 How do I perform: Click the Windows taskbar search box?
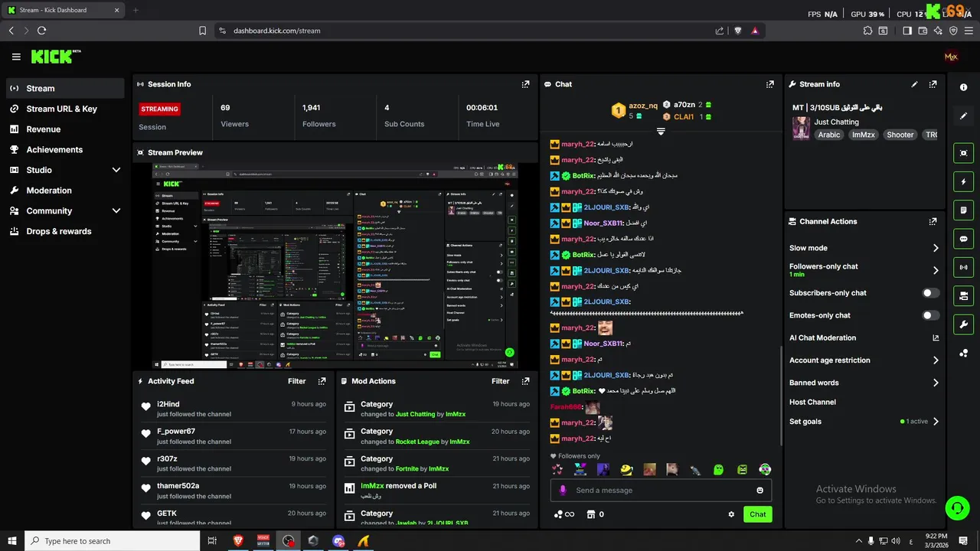112,541
